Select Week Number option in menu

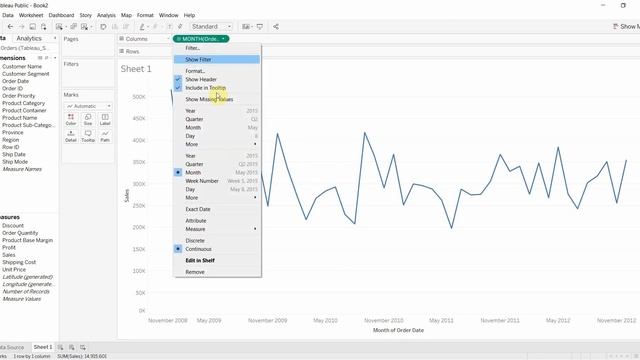point(217,181)
